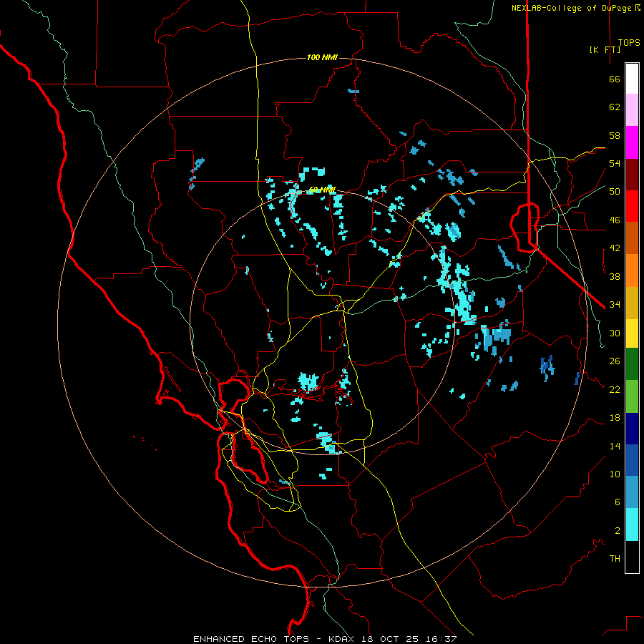Click the legend value 66
Screen dimensions: 644x644
pos(615,79)
